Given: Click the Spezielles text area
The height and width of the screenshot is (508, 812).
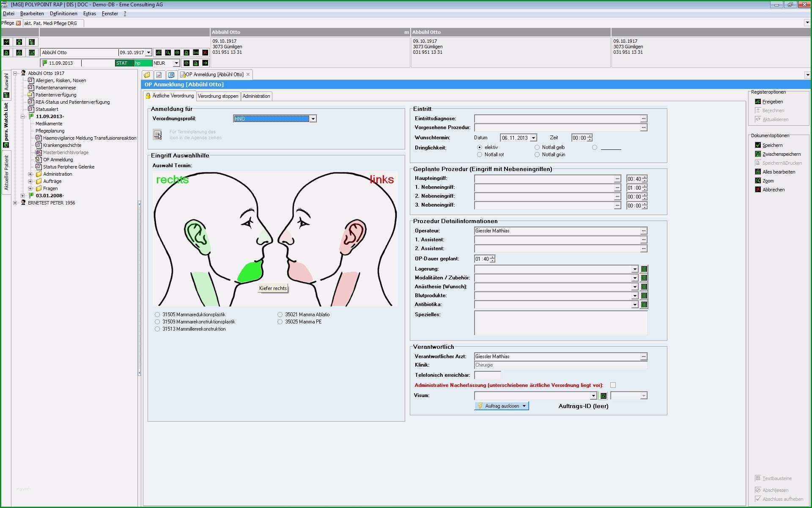Looking at the screenshot, I should coord(561,323).
